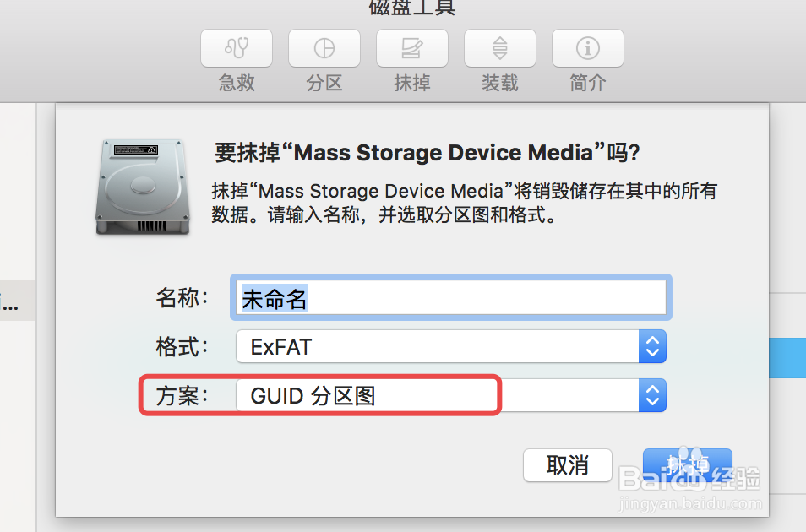Confirm erasing with blue 抹掉 button
The height and width of the screenshot is (532, 806).
(x=688, y=465)
